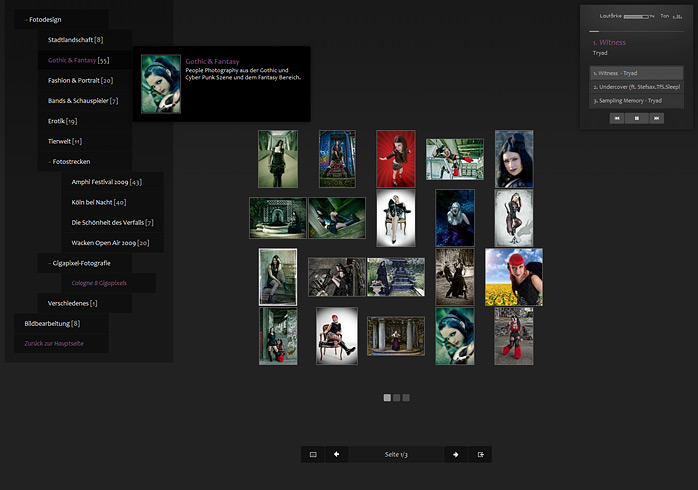This screenshot has height=490, width=698.
Task: Start slideshow view icon left of page arrows
Action: 313,454
